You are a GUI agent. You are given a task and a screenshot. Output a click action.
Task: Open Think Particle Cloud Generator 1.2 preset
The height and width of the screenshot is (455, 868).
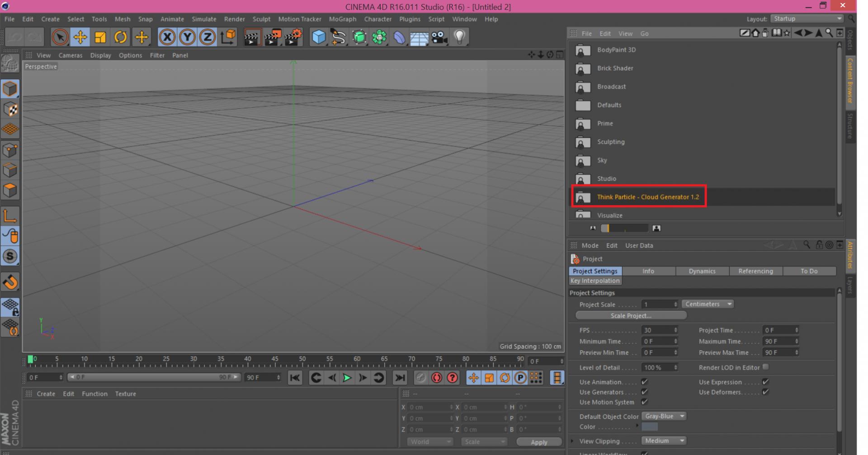pos(647,197)
